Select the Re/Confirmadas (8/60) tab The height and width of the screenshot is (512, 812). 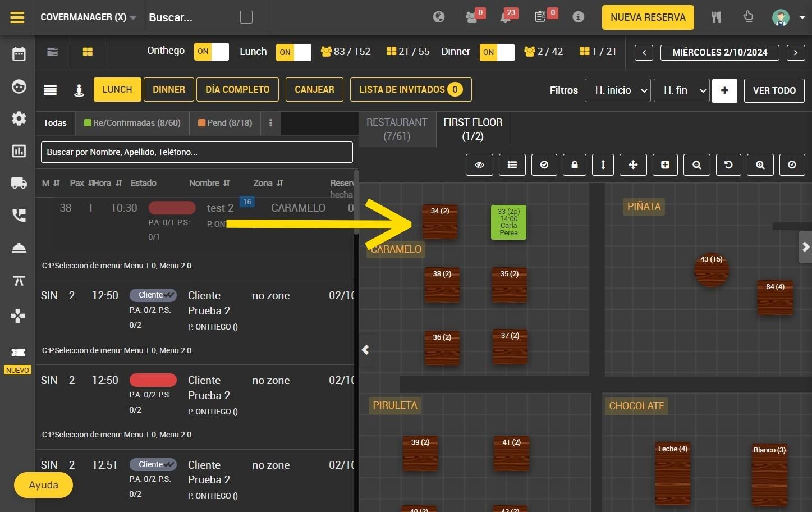(132, 123)
